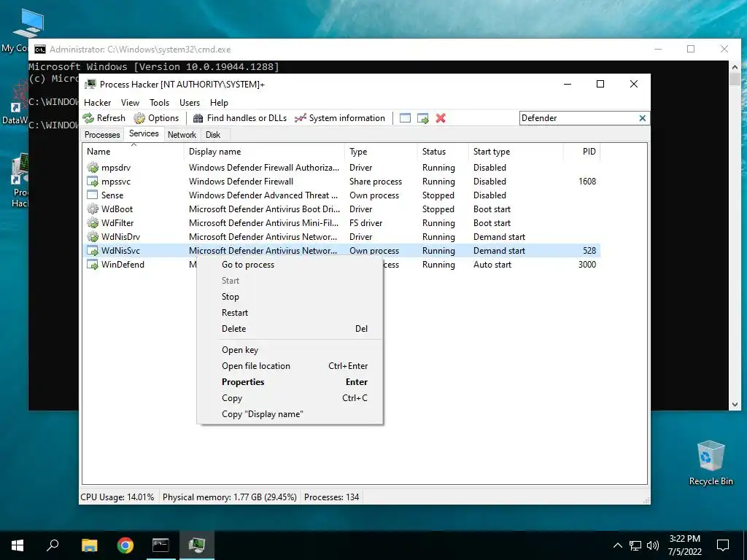Image resolution: width=747 pixels, height=560 pixels.
Task: Choose Copy "Display name" menu entry
Action: click(290, 414)
